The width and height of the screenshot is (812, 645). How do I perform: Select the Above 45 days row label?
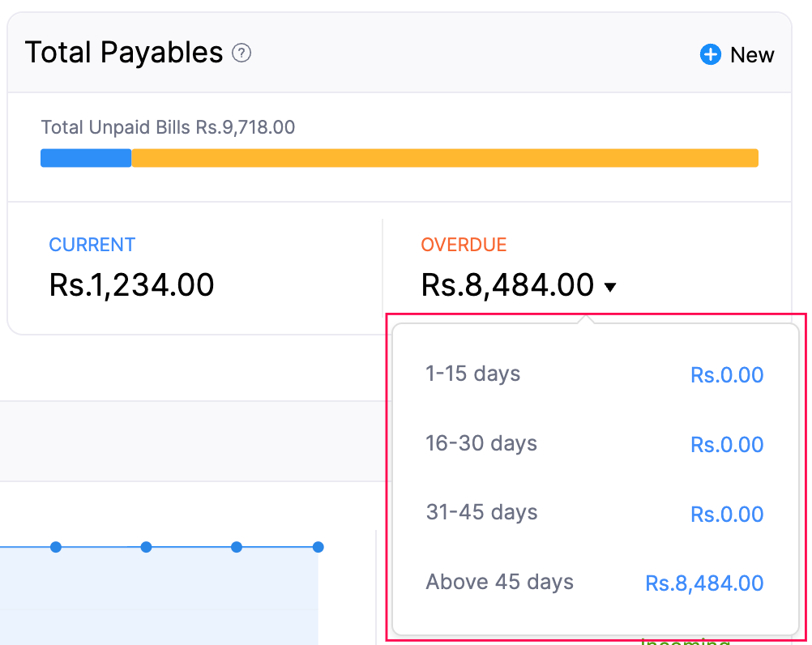click(x=499, y=583)
